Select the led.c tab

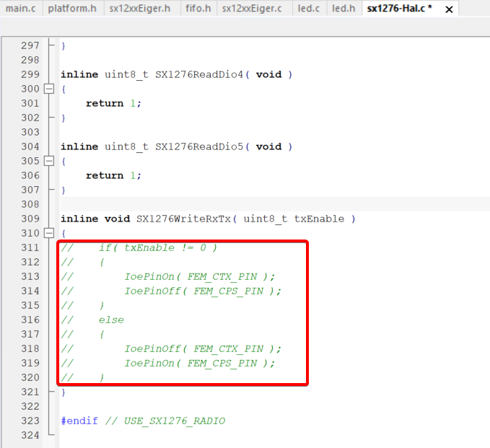point(308,9)
